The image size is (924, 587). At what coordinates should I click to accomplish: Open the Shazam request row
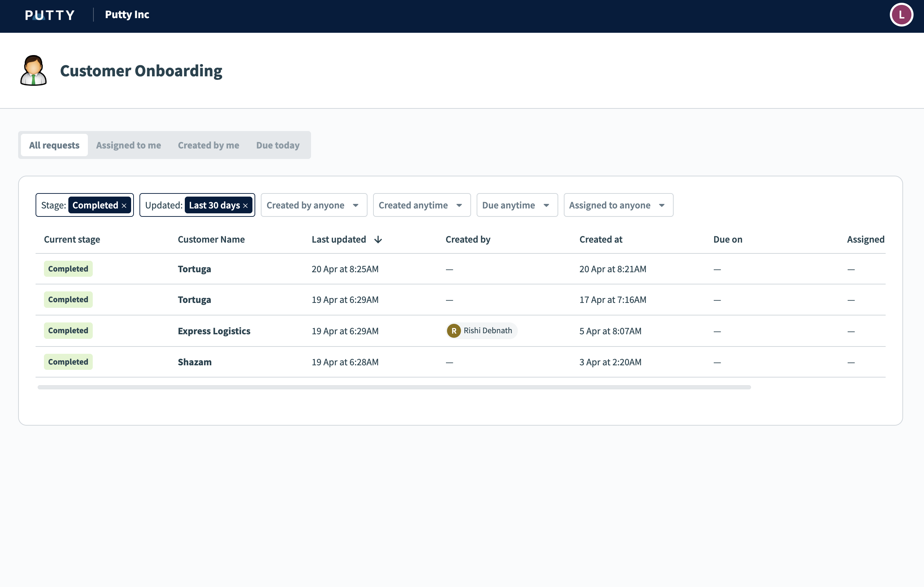(195, 362)
